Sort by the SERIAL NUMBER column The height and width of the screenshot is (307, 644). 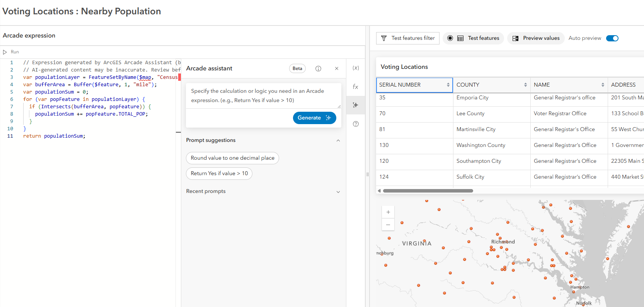tap(448, 85)
